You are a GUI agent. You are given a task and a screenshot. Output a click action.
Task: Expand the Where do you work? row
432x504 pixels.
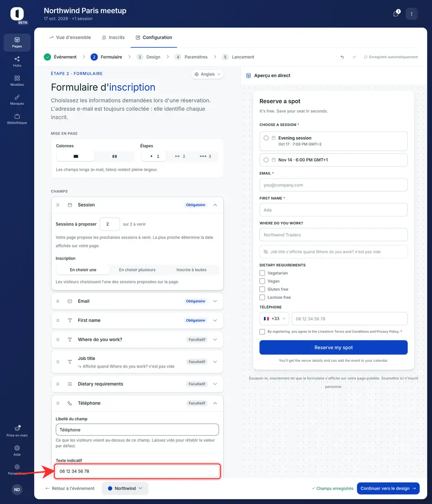[215, 339]
